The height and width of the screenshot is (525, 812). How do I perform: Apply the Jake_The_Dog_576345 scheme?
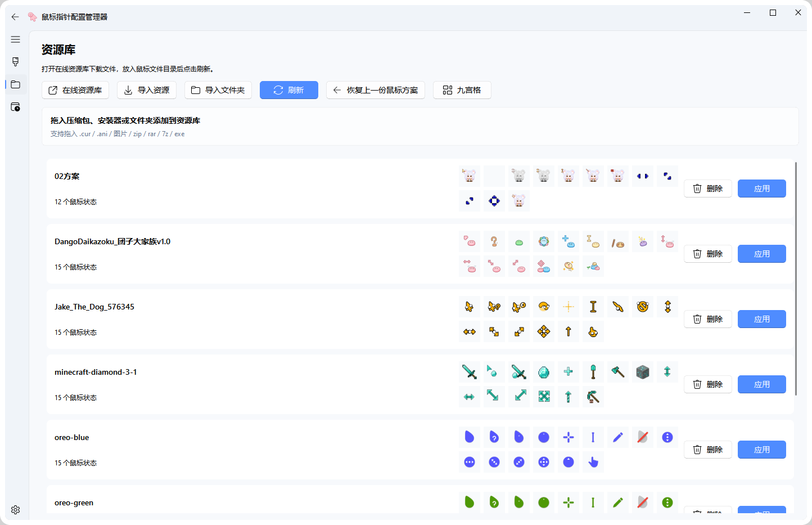coord(761,319)
